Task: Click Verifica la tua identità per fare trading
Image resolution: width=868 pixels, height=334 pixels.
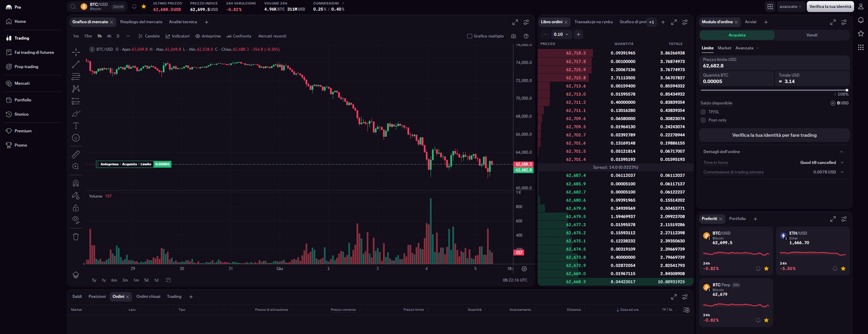Action: [775, 135]
